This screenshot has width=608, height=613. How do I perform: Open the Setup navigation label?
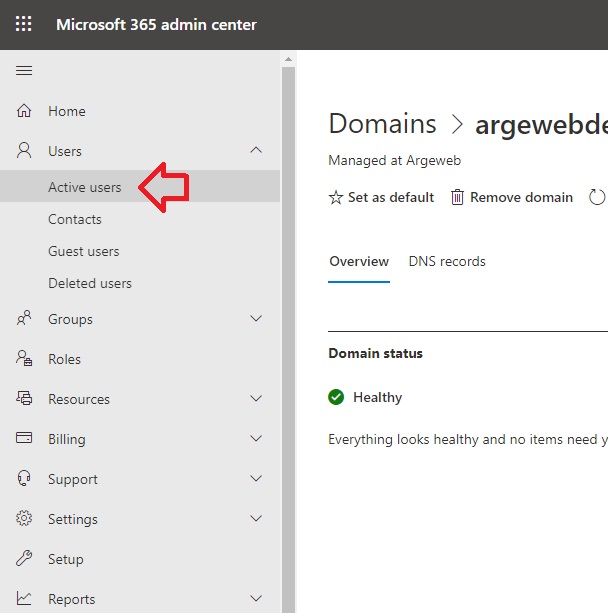66,559
